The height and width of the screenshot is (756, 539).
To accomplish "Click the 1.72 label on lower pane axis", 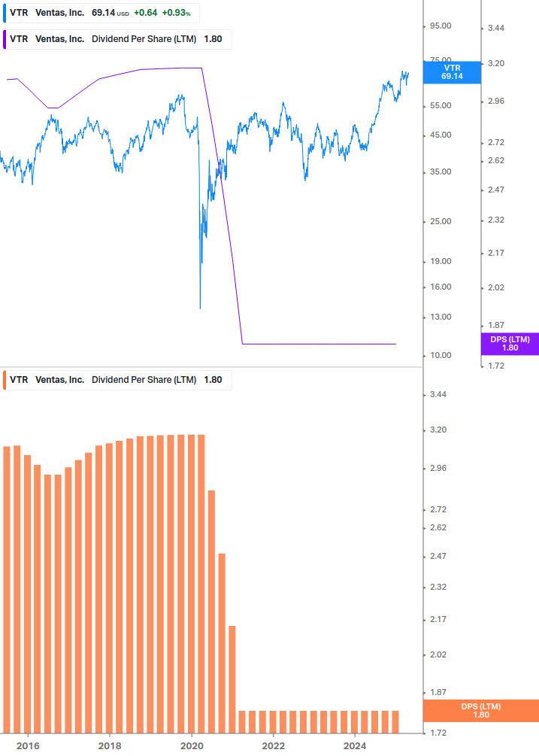I will click(x=438, y=733).
